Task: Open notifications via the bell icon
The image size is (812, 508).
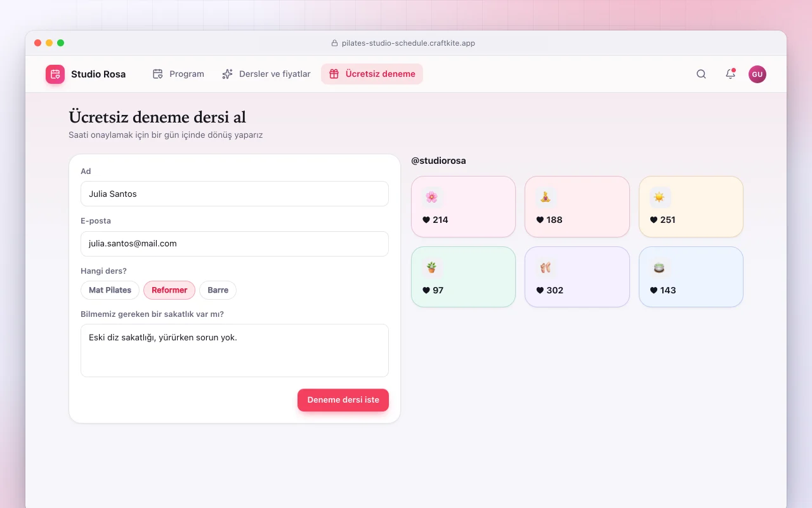Action: tap(730, 74)
